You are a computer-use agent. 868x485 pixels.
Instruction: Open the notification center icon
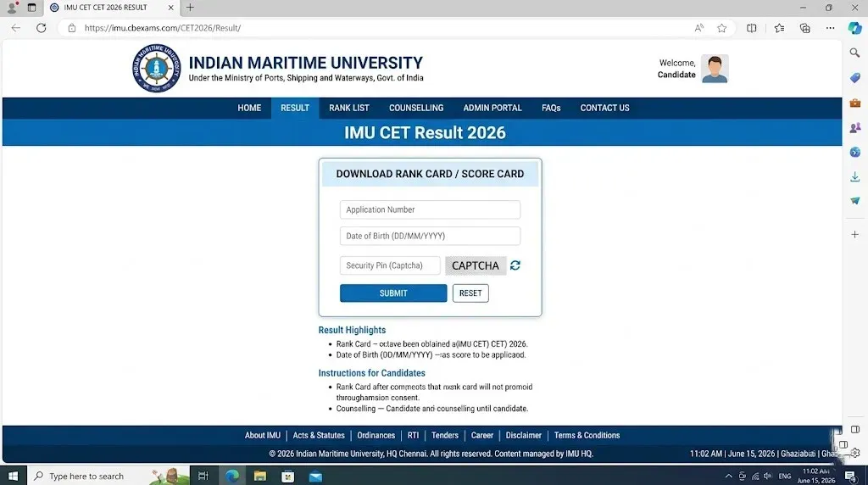tap(849, 477)
